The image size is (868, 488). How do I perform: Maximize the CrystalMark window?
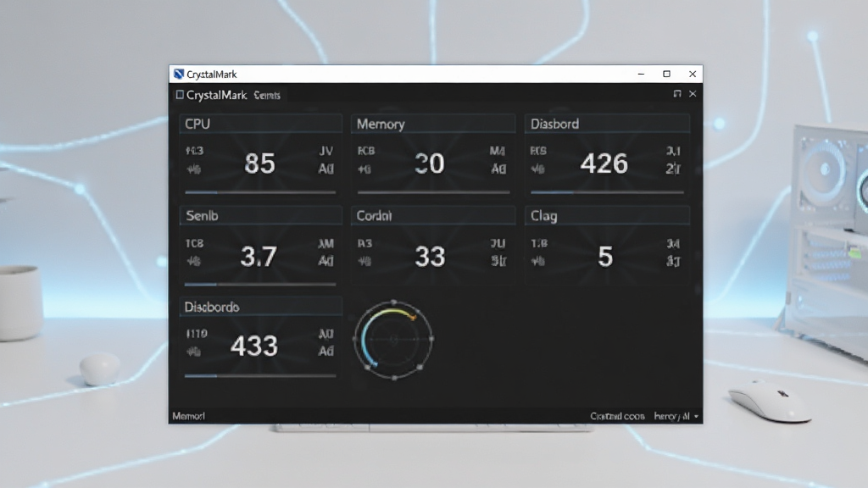point(666,75)
